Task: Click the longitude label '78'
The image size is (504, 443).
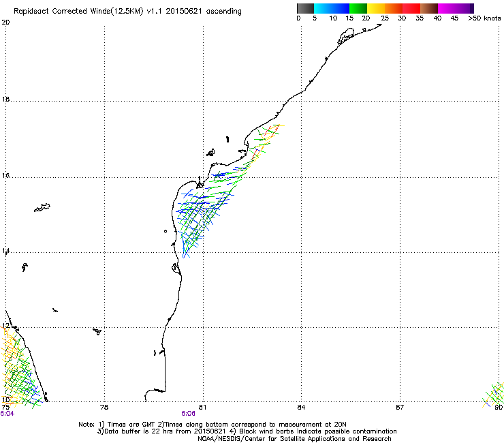Action: [104, 408]
